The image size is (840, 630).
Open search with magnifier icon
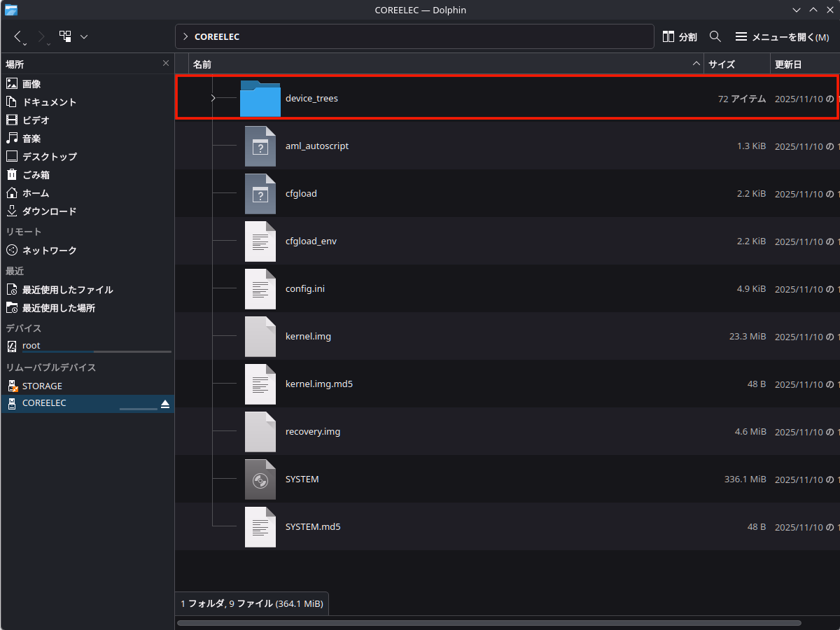(715, 36)
